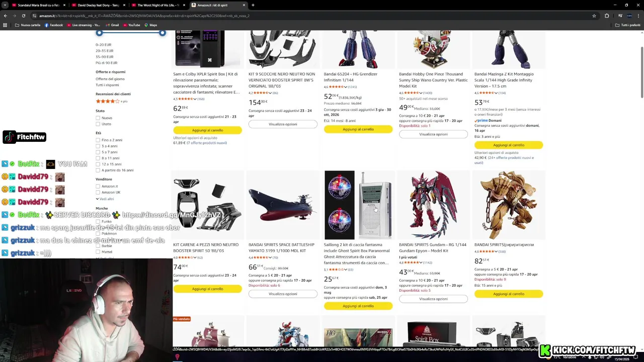The width and height of the screenshot is (644, 362).
Task: Add Bandai HG Grendizer Infinitism to cart
Action: 358,129
